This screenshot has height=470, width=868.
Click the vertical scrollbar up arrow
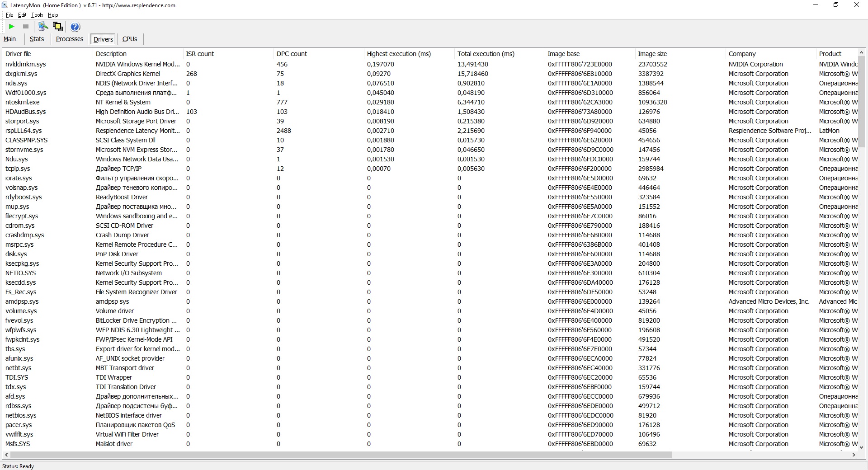point(862,52)
